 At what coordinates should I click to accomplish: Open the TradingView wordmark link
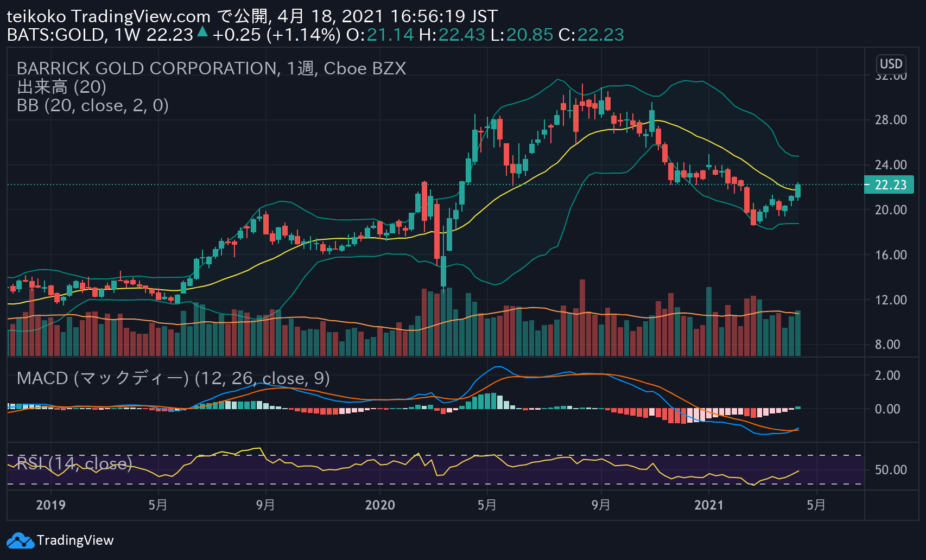[75, 540]
